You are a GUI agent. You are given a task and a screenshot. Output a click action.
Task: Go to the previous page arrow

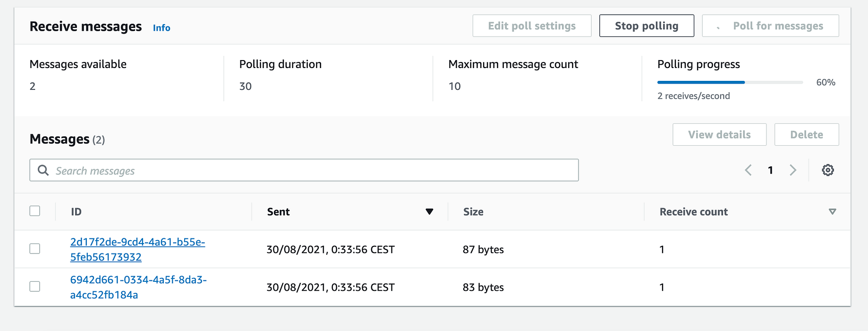[x=748, y=170]
